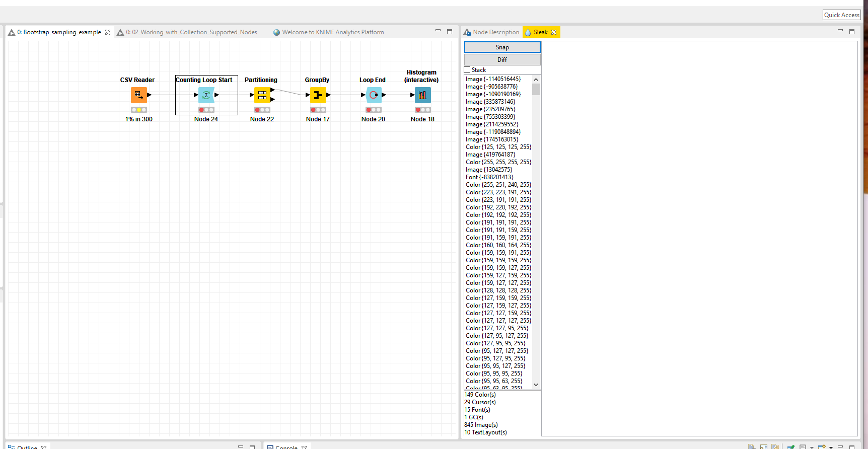Select list row Color {255, 255, 255, 255}
868x449 pixels.
[498, 162]
